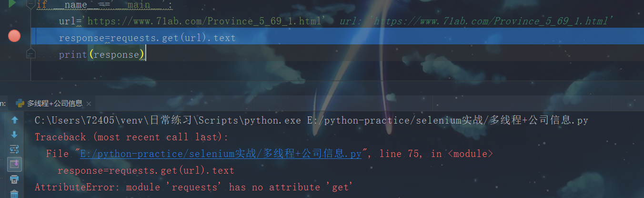The width and height of the screenshot is (644, 198).
Task: Click the if __name__ == '__main__' line
Action: tap(104, 5)
